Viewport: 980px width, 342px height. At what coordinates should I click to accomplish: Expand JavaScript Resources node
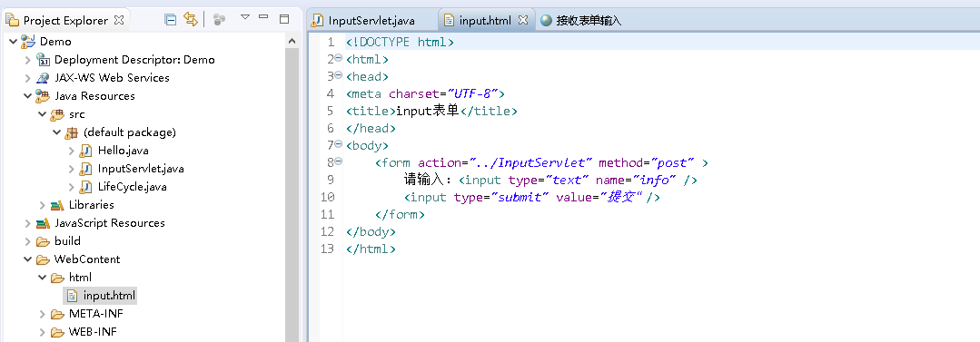coord(28,223)
